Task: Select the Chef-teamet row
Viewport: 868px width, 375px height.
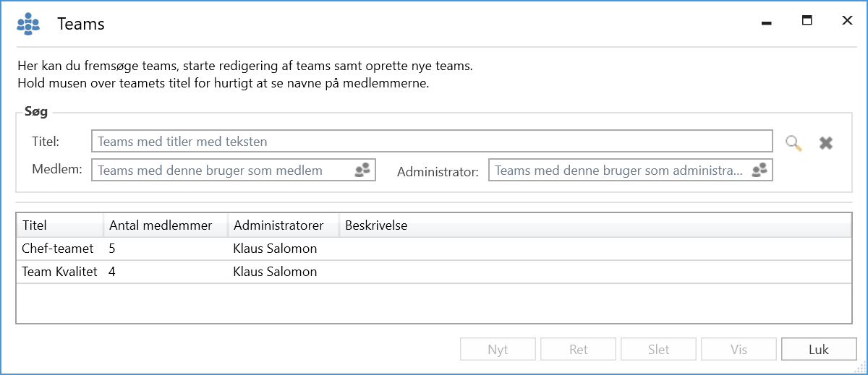Action: tap(58, 249)
